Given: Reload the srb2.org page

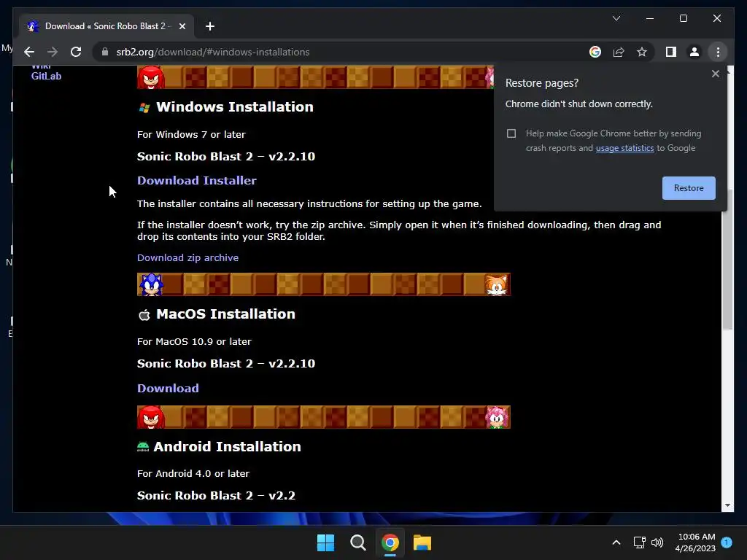Looking at the screenshot, I should click(76, 52).
